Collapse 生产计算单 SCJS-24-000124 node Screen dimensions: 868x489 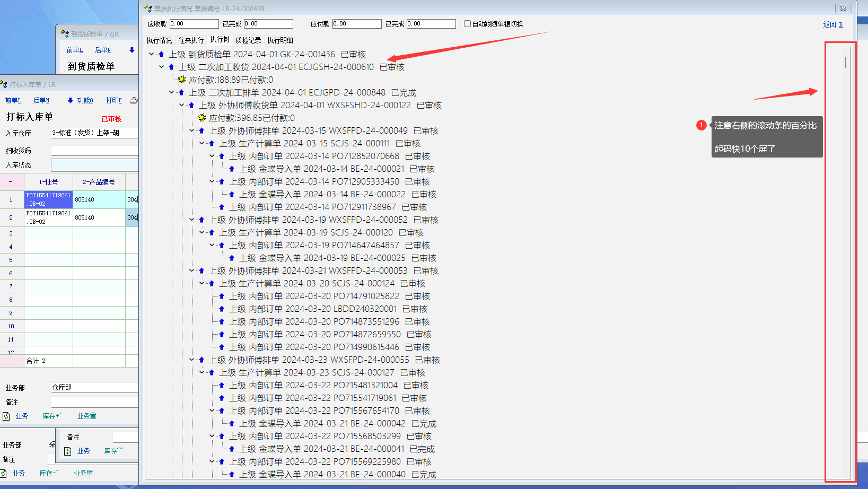(202, 283)
